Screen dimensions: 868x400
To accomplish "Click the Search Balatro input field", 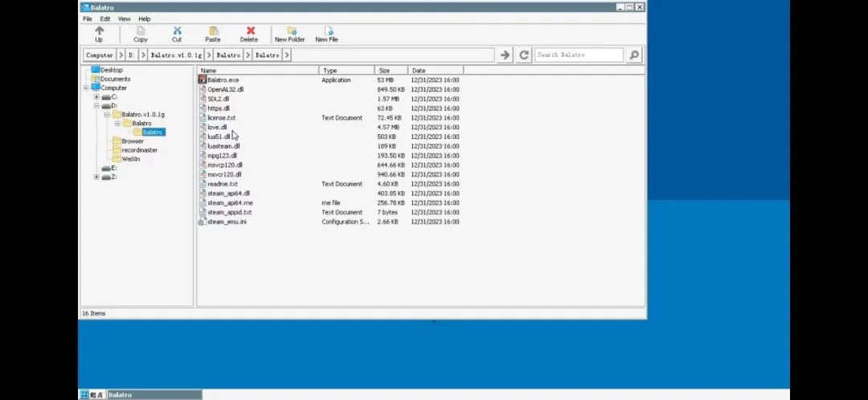I will pyautogui.click(x=579, y=55).
